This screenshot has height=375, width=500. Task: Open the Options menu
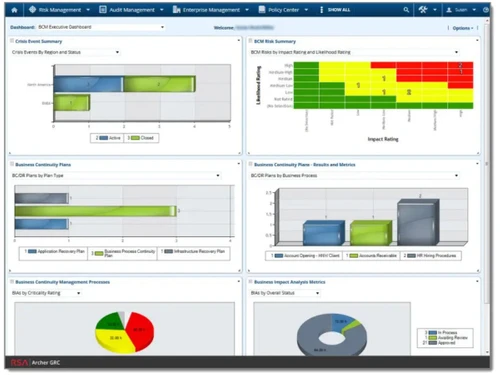click(x=463, y=28)
